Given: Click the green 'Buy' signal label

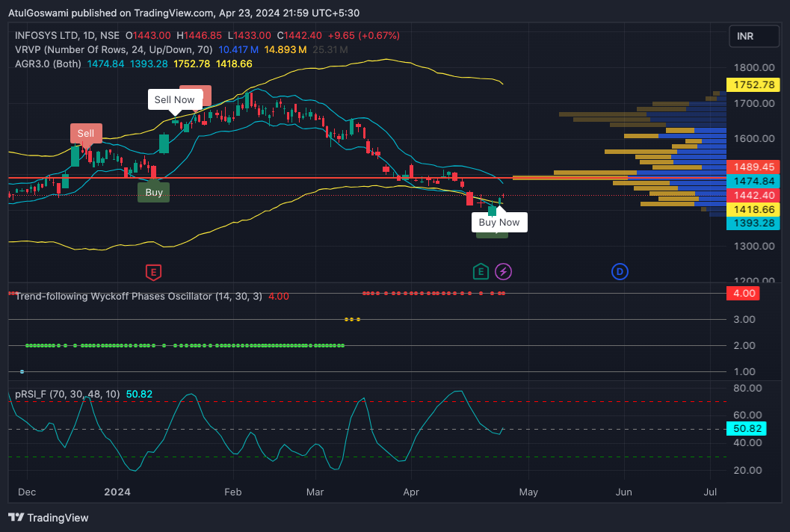Looking at the screenshot, I should tap(154, 193).
